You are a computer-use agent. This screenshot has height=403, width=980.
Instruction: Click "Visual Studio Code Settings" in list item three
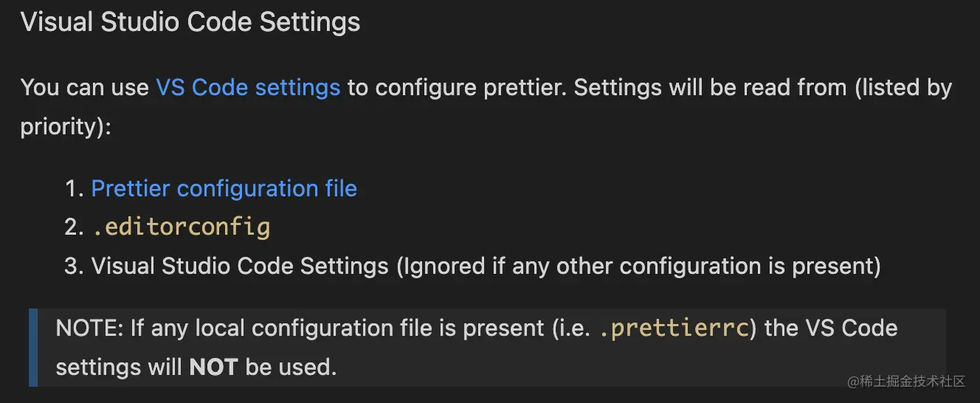(240, 266)
